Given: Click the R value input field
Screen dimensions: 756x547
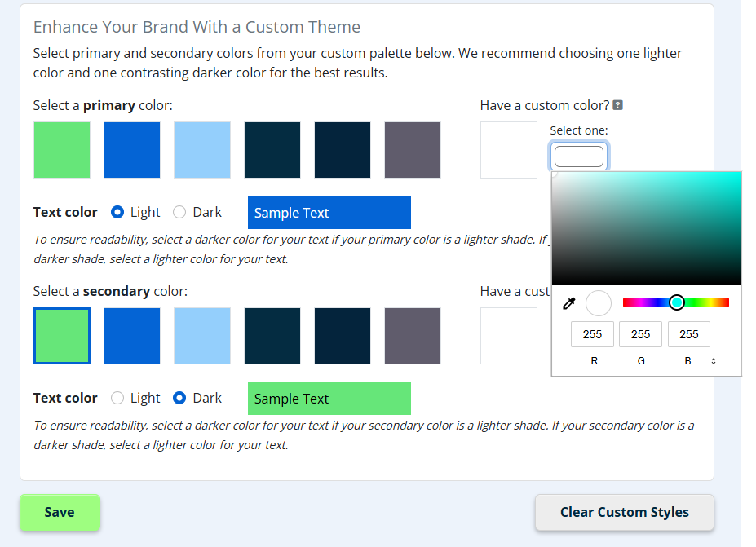Looking at the screenshot, I should [592, 334].
